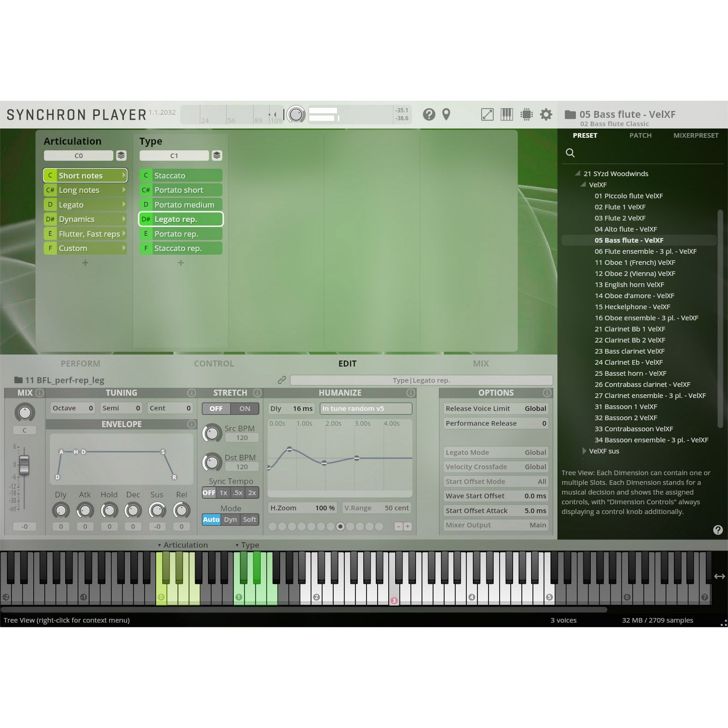This screenshot has height=728, width=728.
Task: Open the MIXERPRESET browser tab
Action: pos(696,135)
